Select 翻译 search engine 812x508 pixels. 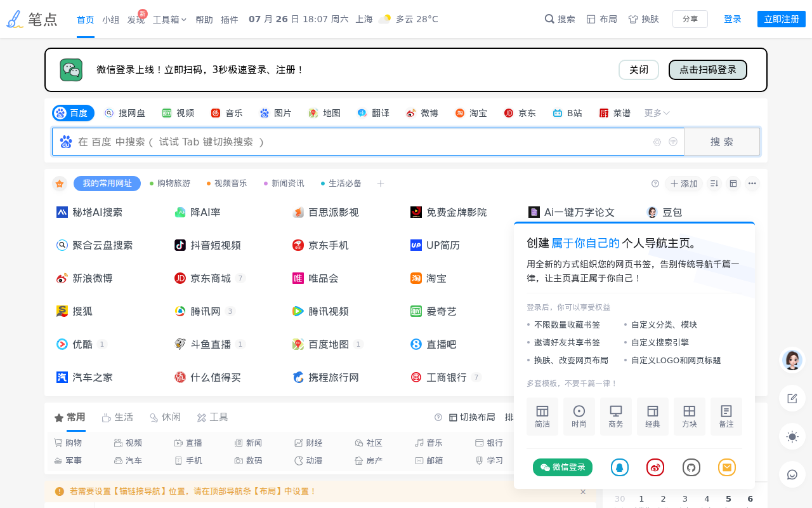pyautogui.click(x=374, y=113)
